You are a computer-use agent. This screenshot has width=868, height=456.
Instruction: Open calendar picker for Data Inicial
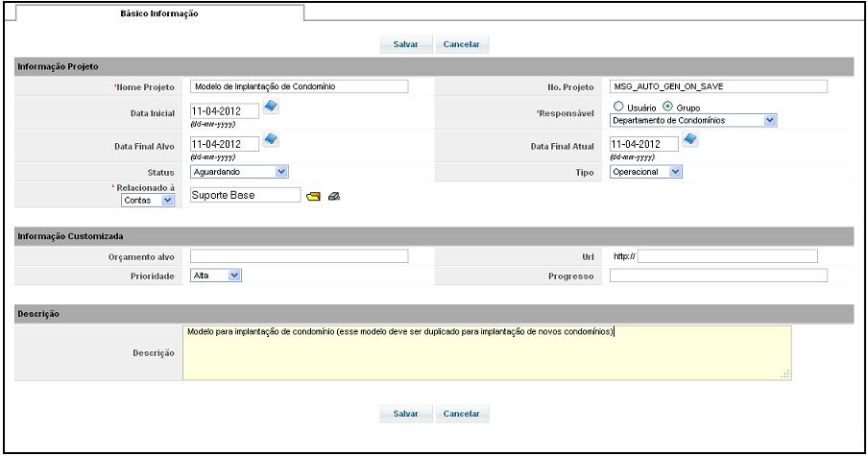click(271, 107)
